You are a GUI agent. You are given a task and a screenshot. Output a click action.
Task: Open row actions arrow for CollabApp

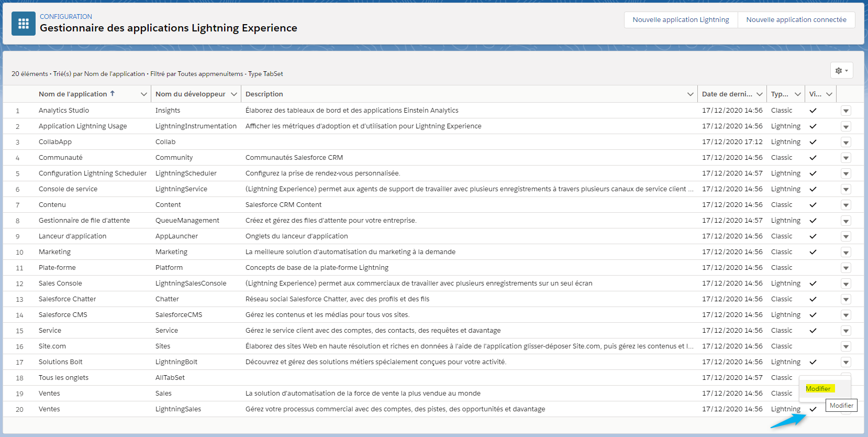click(845, 142)
